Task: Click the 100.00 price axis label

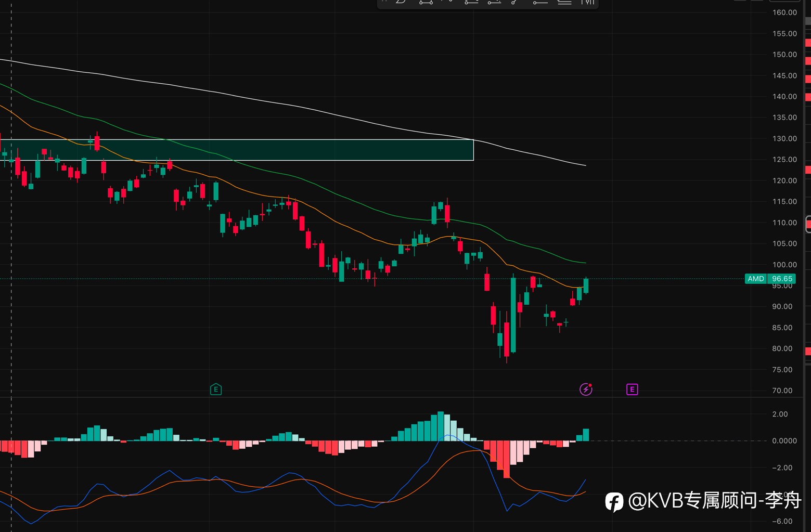Action: (x=784, y=265)
